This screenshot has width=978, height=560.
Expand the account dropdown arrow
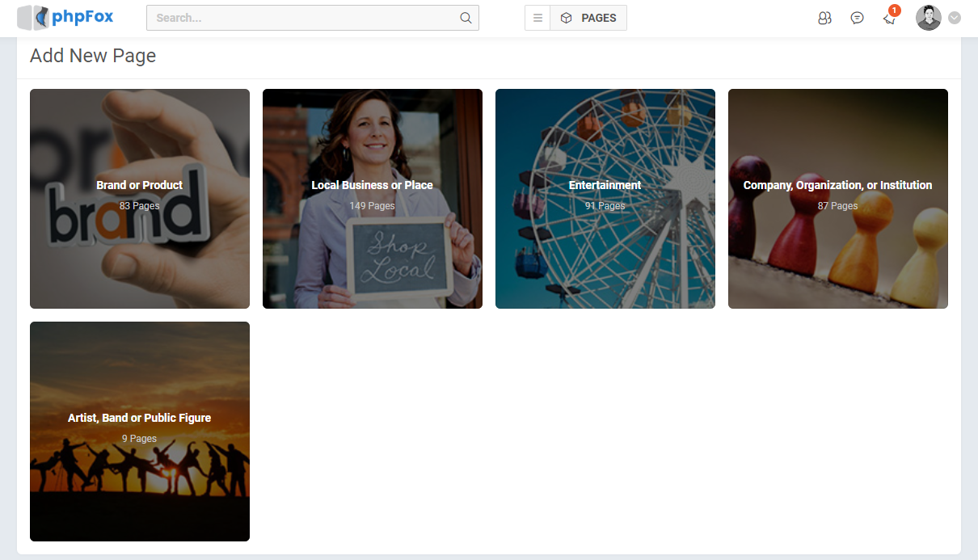click(955, 18)
